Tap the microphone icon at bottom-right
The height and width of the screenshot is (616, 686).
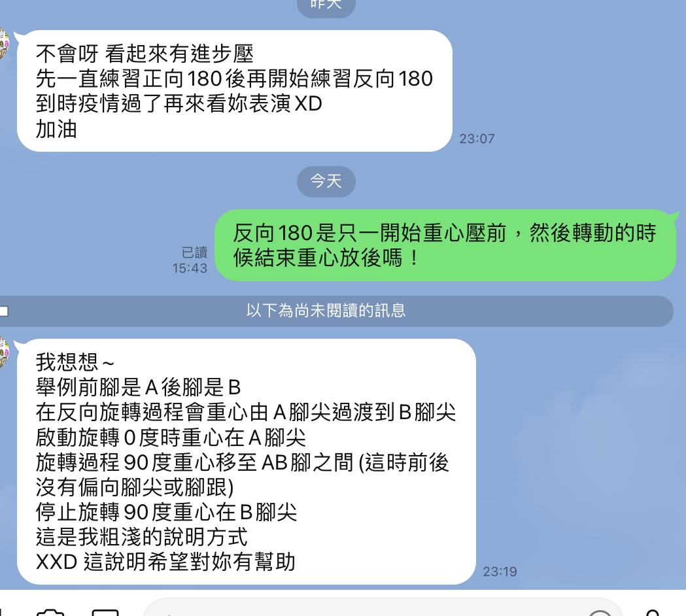point(652,612)
